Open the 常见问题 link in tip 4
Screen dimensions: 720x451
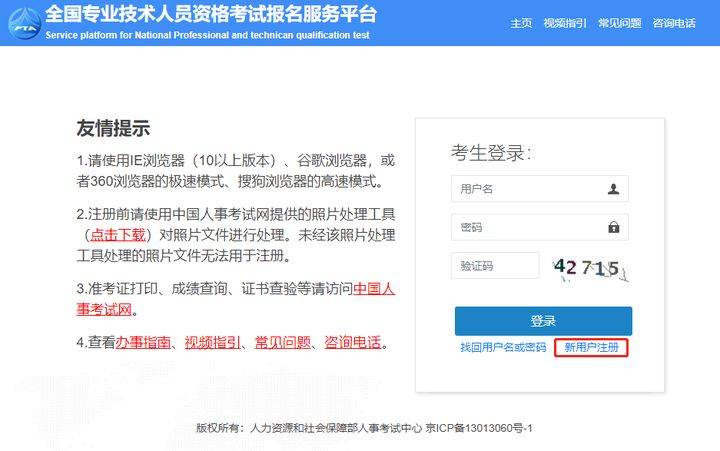point(282,342)
